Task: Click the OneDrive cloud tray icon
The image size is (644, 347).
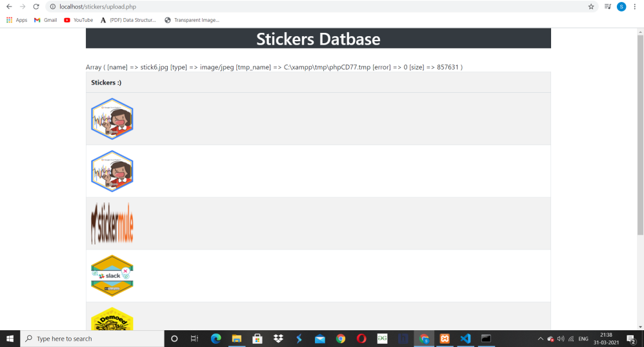Action: tap(551, 339)
